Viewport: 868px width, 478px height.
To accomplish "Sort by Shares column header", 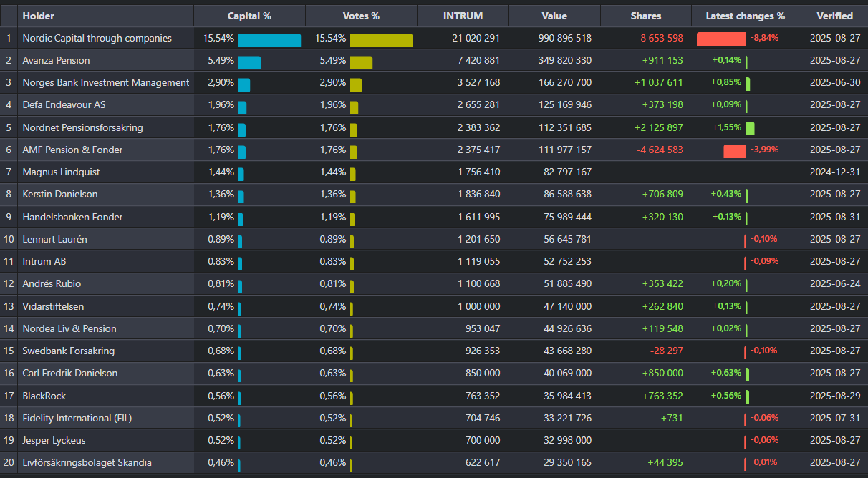I will click(645, 16).
